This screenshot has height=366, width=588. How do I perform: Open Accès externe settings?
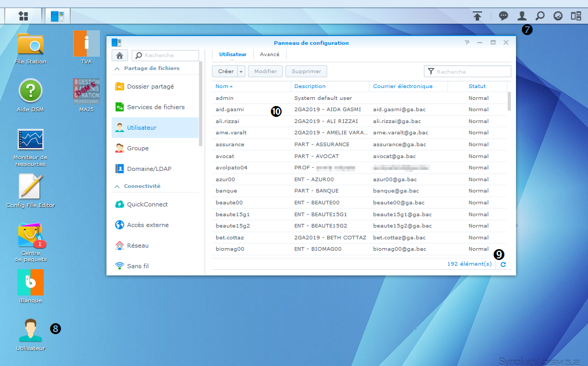155,225
